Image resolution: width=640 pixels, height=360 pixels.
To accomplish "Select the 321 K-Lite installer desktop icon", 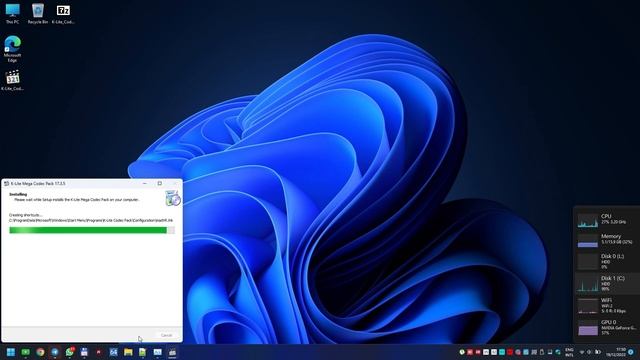I will click(x=13, y=80).
